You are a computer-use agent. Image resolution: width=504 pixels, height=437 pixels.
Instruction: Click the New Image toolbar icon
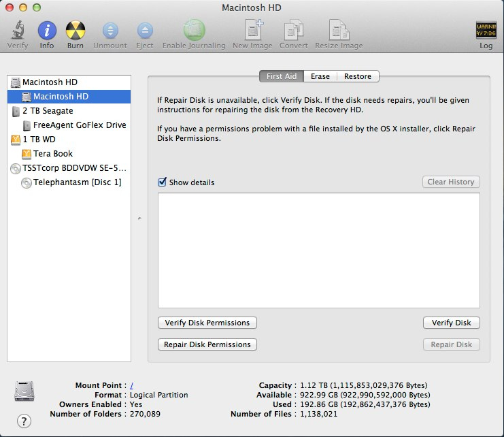click(254, 29)
